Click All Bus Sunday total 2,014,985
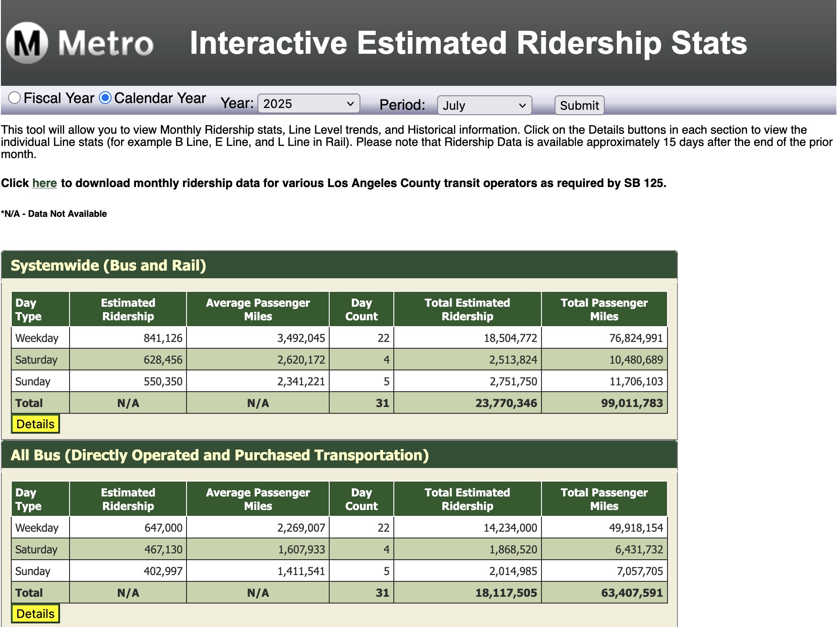 coord(513,571)
